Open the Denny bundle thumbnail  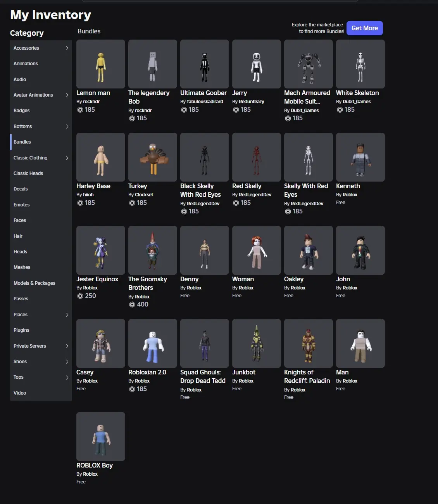[205, 250]
